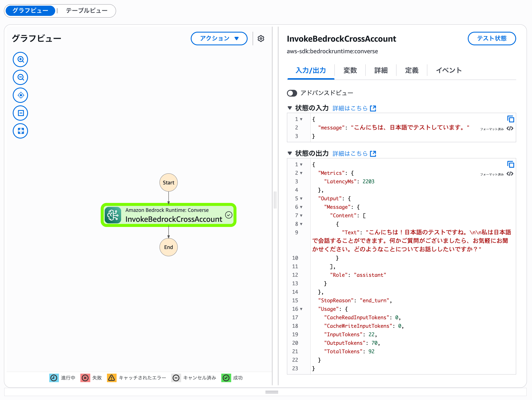Select the 入力/出力 tab
Screen dimensions: 532x400
coord(311,71)
